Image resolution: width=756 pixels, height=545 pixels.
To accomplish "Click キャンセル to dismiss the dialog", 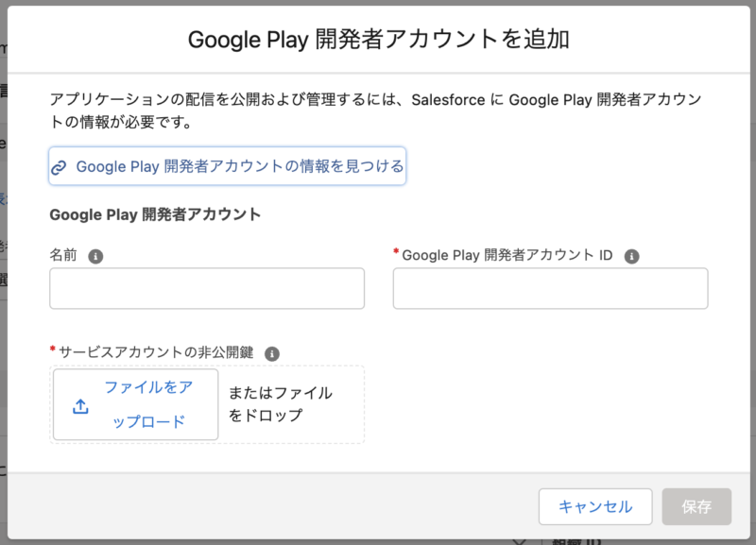I will point(595,506).
